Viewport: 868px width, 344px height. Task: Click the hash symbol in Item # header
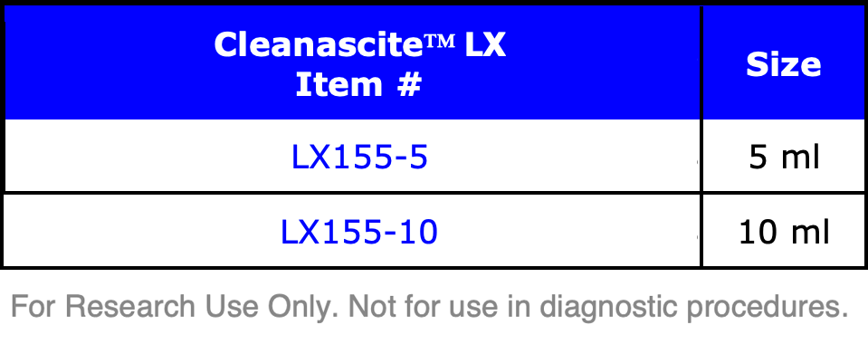(x=408, y=85)
